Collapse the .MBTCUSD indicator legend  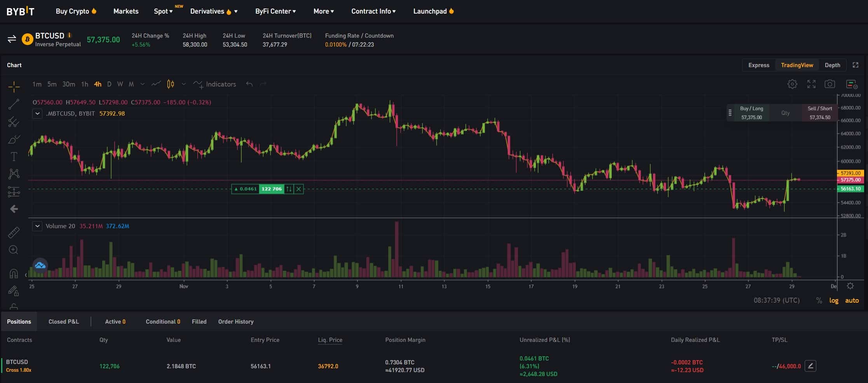click(37, 114)
